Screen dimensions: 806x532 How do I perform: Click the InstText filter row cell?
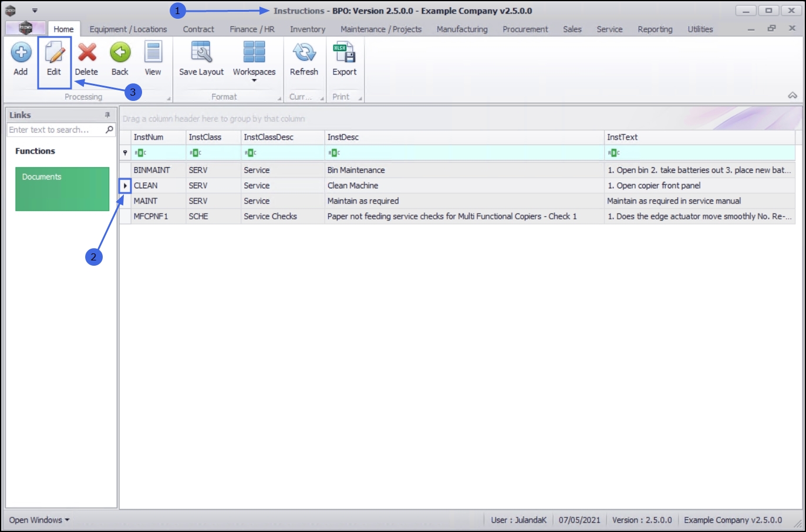point(700,153)
